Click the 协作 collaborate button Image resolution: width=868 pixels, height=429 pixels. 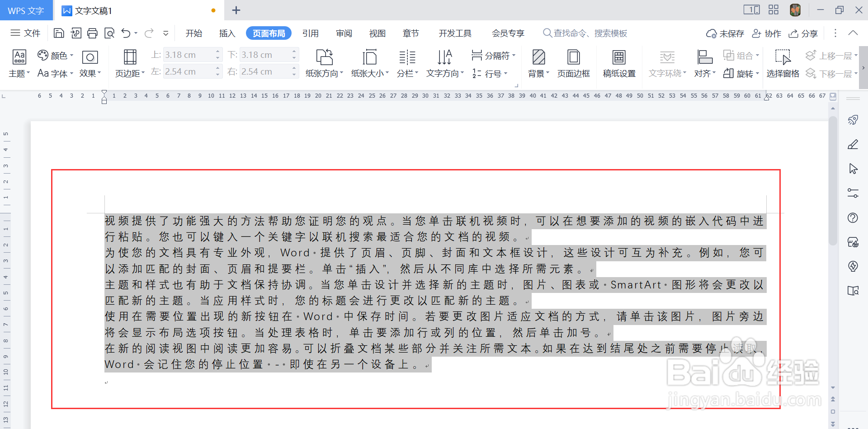[x=766, y=33]
